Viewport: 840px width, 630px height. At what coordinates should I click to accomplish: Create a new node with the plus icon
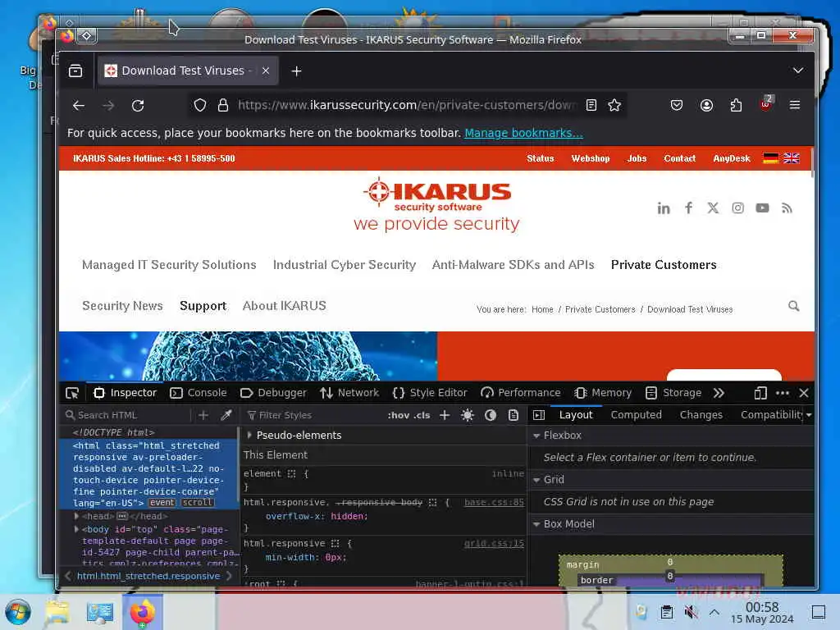click(x=203, y=415)
